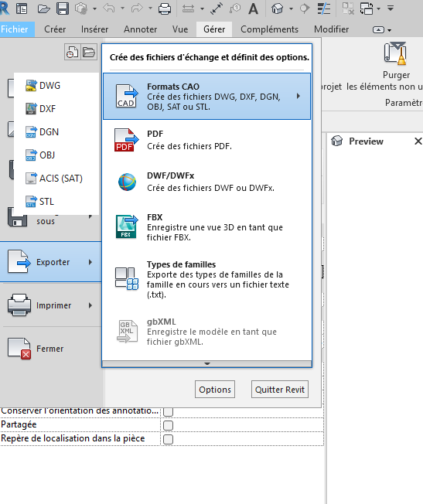Open the Fichier tab
423x504 pixels.
(x=15, y=29)
